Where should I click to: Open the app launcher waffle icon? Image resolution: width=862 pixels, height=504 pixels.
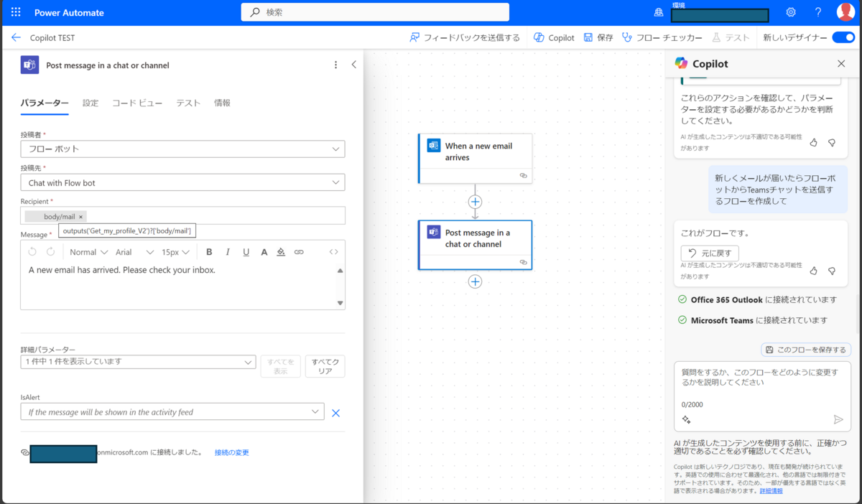16,12
